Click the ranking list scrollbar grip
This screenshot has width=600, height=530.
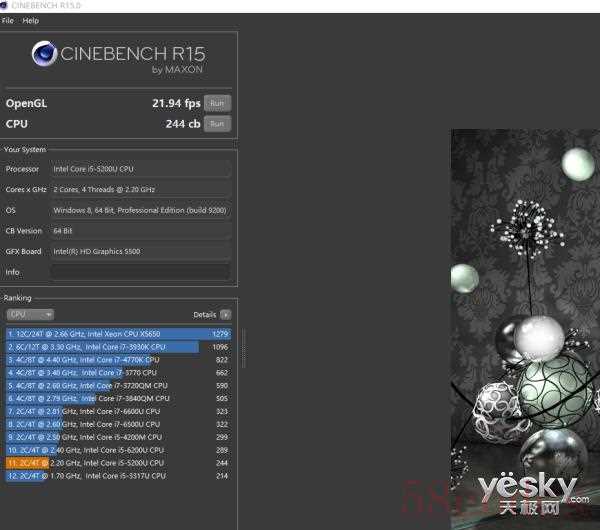pos(244,347)
